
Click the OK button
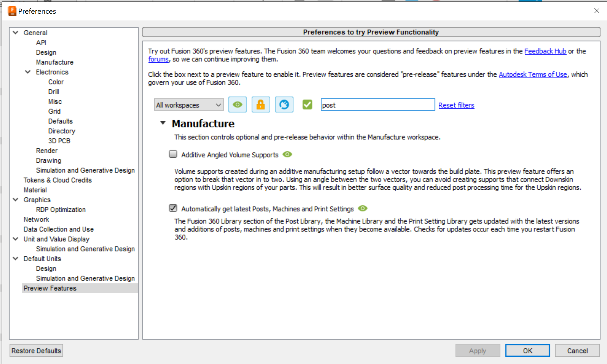point(527,350)
